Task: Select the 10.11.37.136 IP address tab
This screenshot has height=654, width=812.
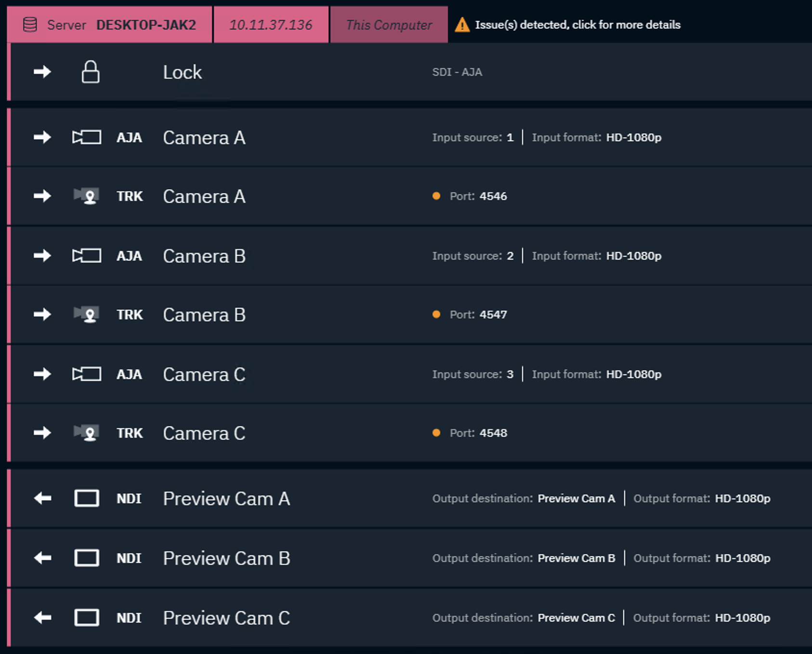Action: (271, 25)
